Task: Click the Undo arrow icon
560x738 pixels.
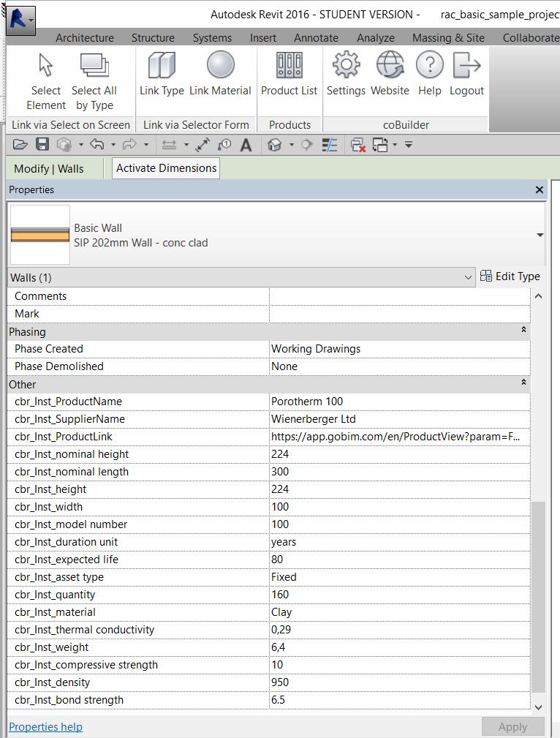Action: pos(97,145)
